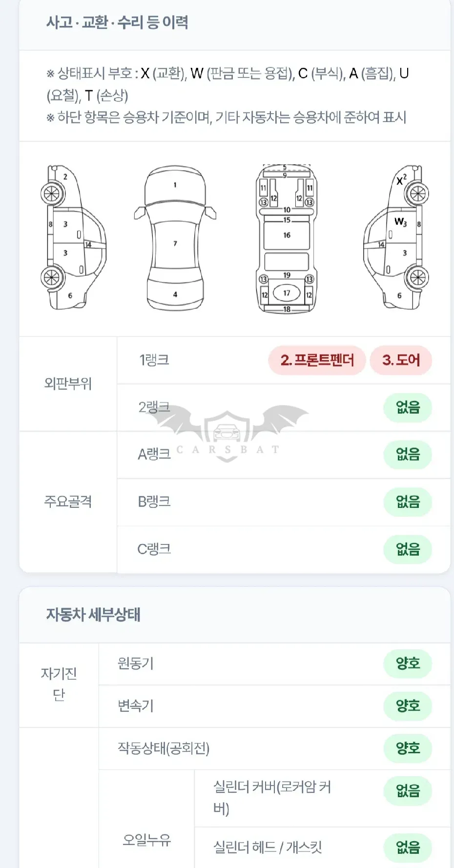The height and width of the screenshot is (868, 454).
Task: Open the underbody chassis diagram
Action: click(287, 239)
